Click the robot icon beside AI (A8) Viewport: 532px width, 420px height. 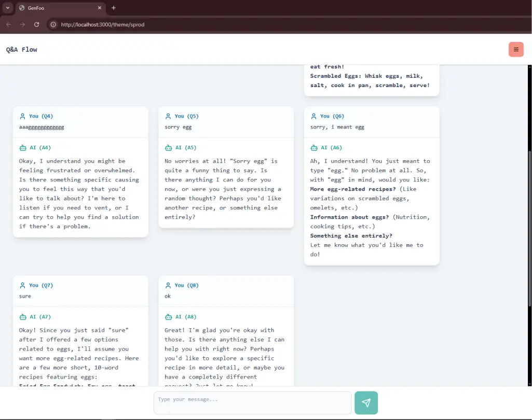[167, 316]
